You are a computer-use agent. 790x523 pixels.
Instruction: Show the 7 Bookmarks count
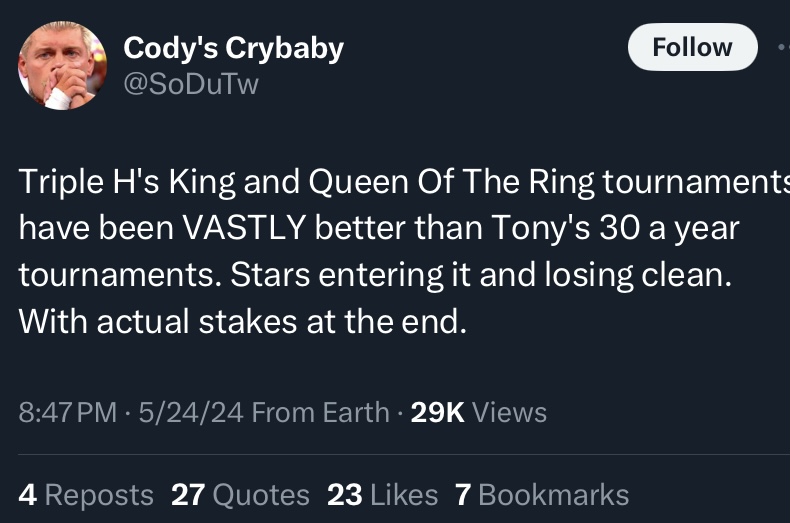click(x=542, y=495)
